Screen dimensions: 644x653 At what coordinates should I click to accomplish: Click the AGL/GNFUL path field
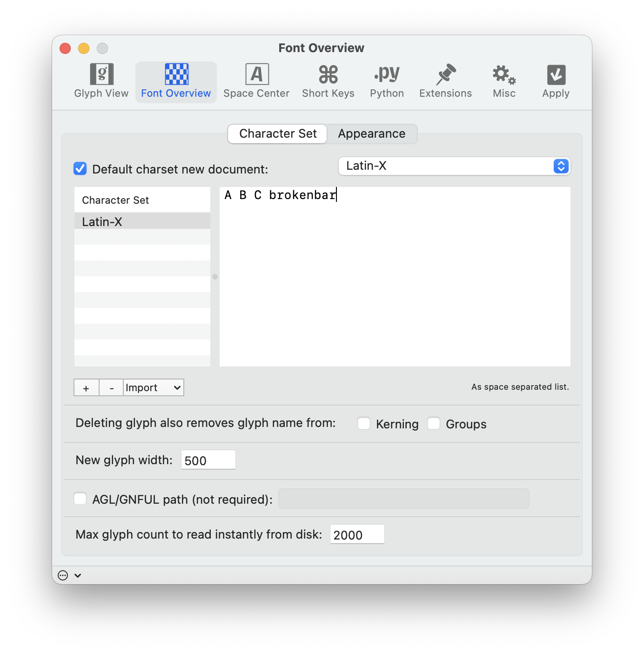[403, 499]
